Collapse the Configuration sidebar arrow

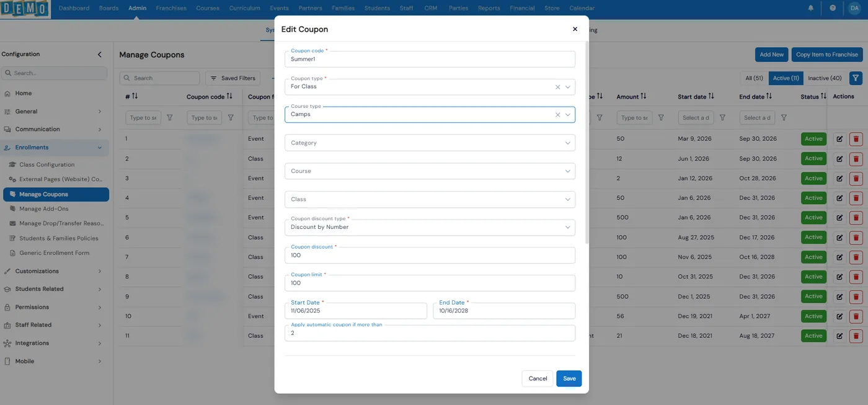100,55
